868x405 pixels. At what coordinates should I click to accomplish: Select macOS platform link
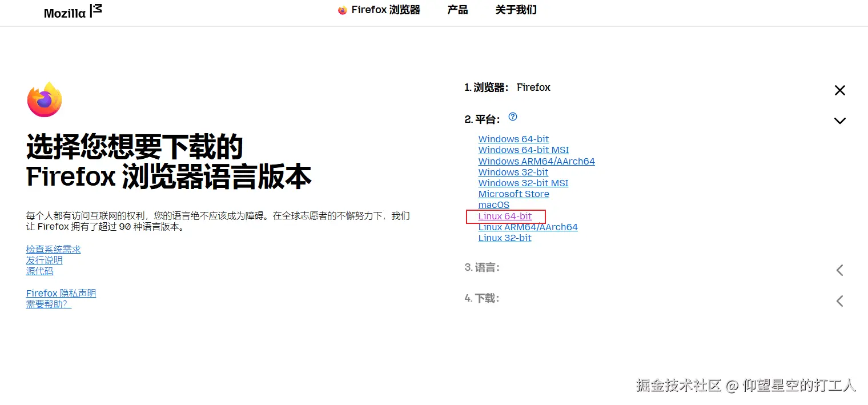[x=494, y=205]
